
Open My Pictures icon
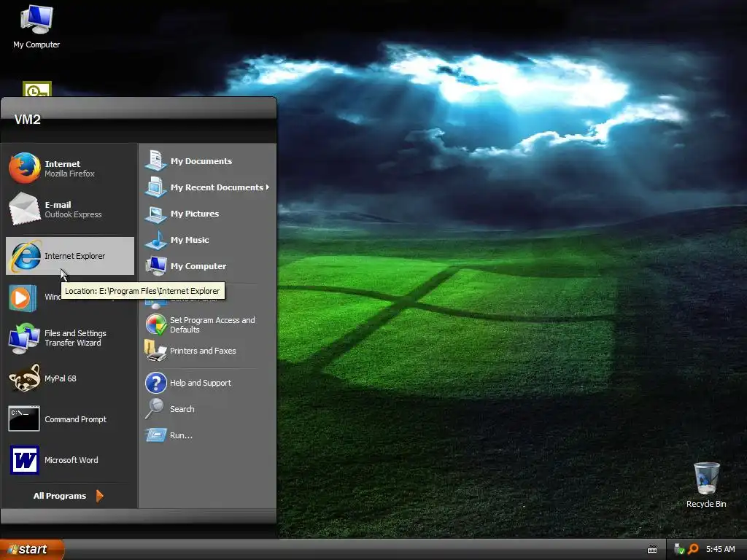tap(156, 214)
